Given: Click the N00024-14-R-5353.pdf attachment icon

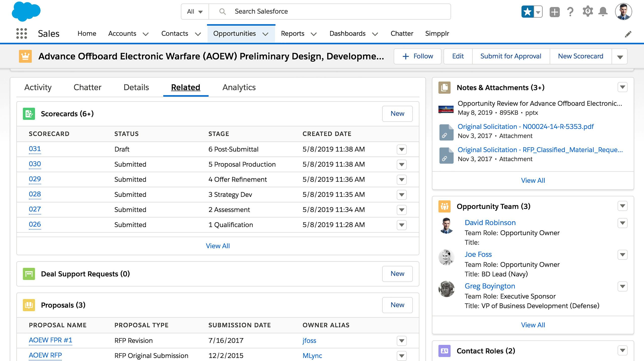Looking at the screenshot, I should 446,132.
